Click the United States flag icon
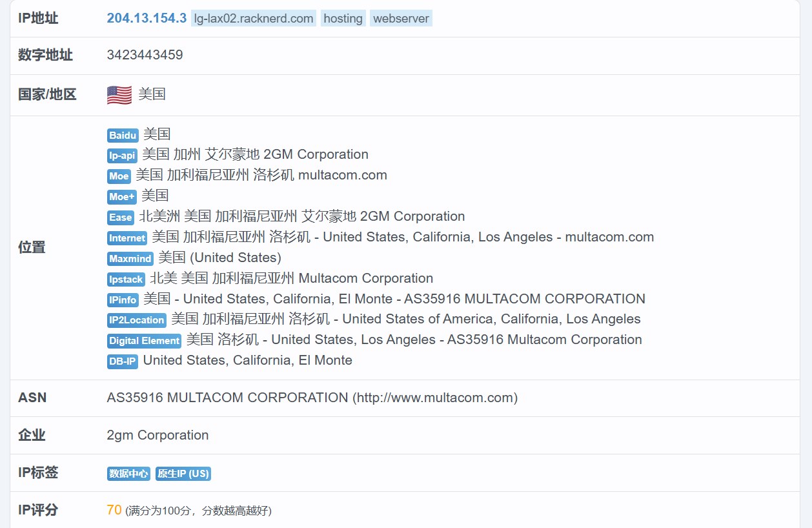Viewport: 812px width, 528px height. 119,95
